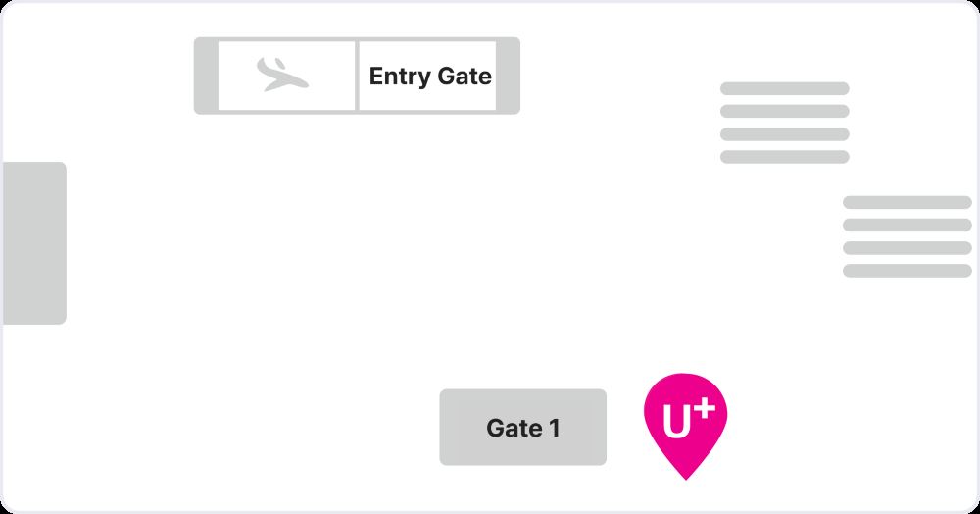The height and width of the screenshot is (514, 980).
Task: Click the third bar in the lower-right gray bar group
Action: [906, 248]
